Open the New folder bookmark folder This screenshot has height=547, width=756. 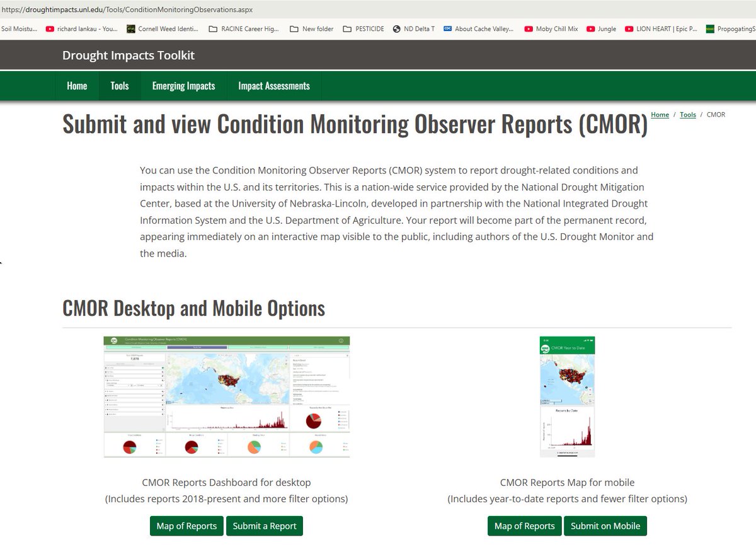coord(312,29)
